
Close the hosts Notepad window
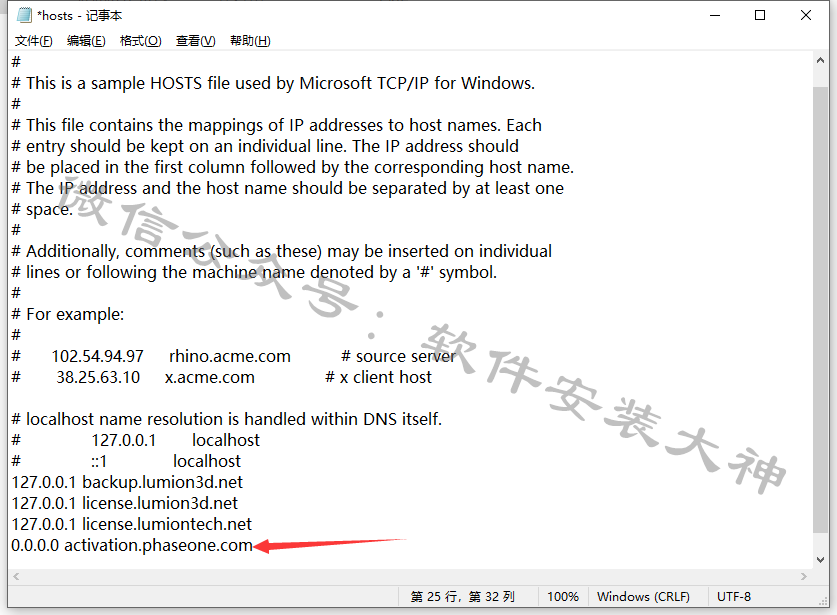click(x=806, y=15)
